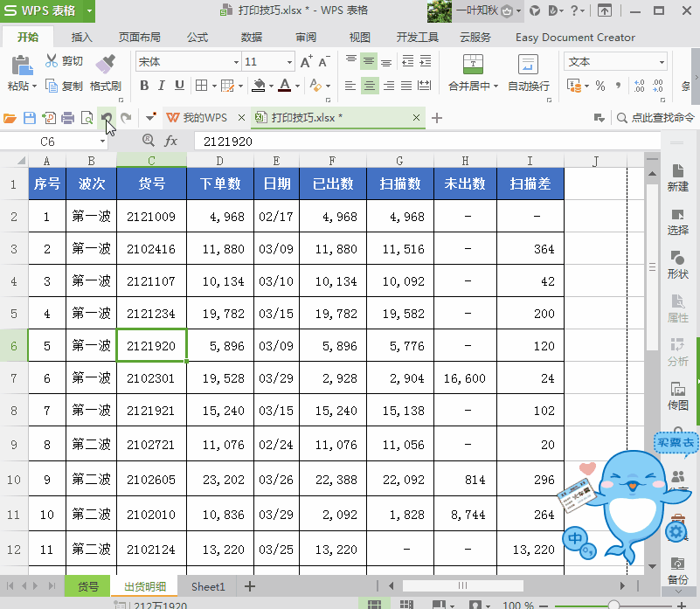The height and width of the screenshot is (609, 700).
Task: Open the WPS 表格 application menu dropdown
Action: 89,10
